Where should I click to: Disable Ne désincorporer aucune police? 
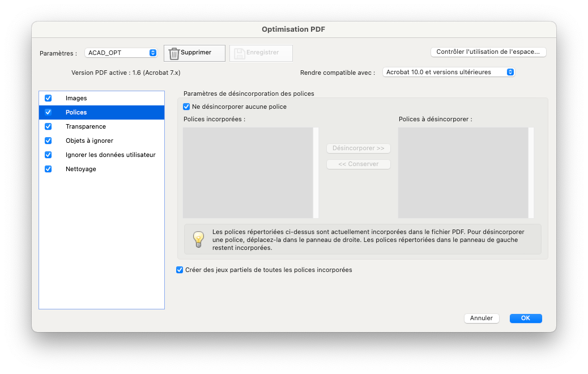click(186, 107)
